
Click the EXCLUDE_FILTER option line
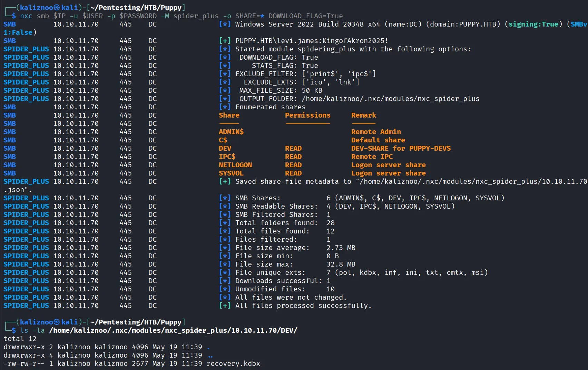306,74
